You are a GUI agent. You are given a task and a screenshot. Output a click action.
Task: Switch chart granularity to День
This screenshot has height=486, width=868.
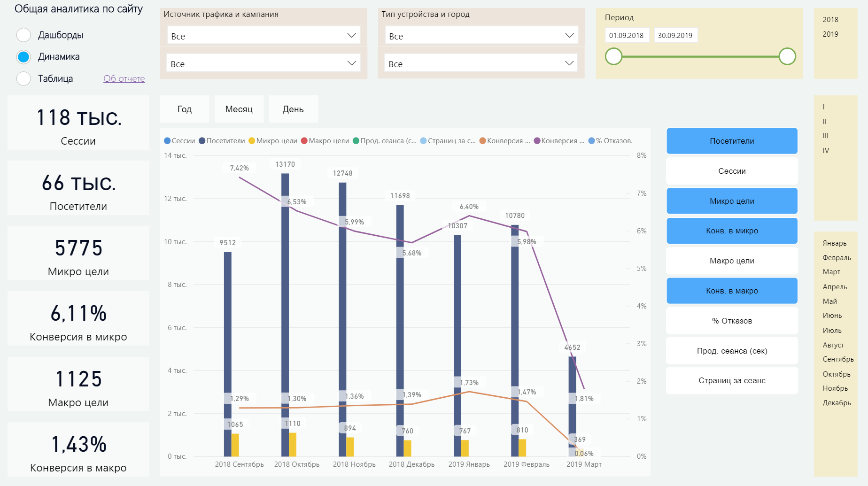click(293, 109)
